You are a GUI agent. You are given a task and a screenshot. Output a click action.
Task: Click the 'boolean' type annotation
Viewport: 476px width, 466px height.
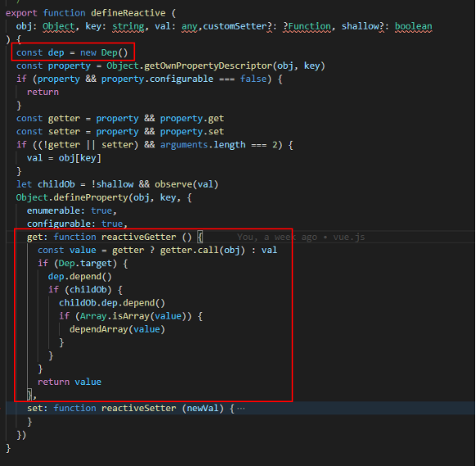413,26
